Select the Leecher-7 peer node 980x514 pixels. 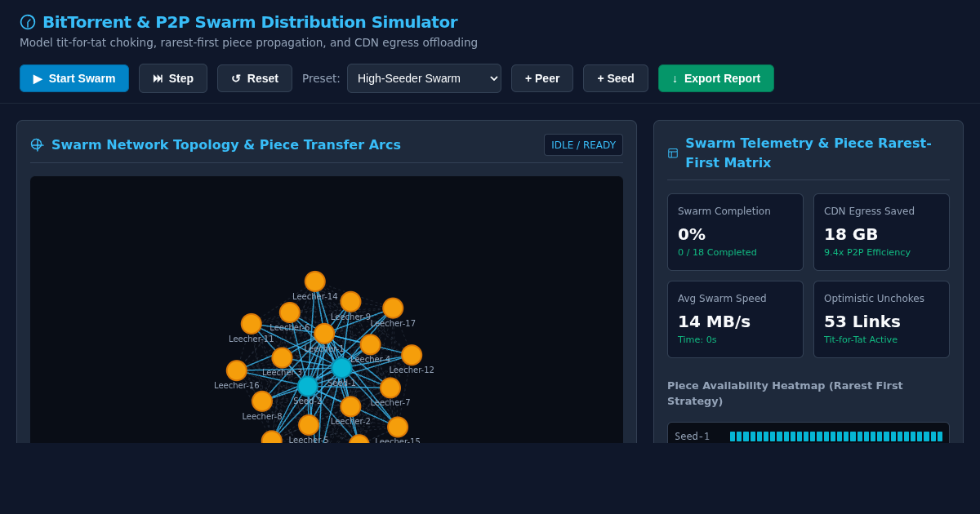[x=390, y=388]
